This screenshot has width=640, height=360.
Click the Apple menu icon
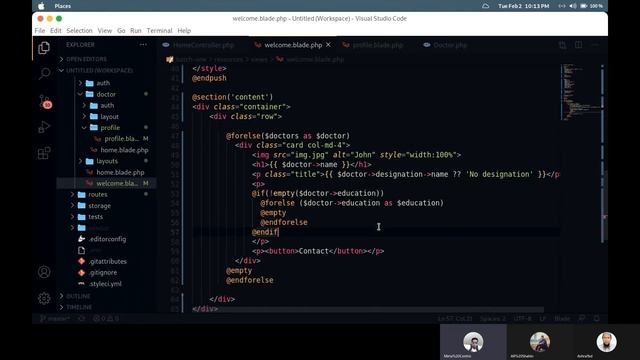(41, 6)
